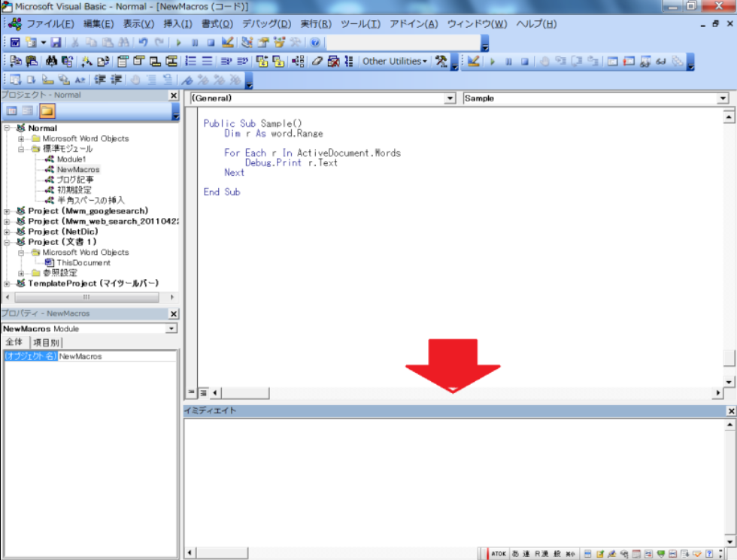Click the Run Sub (play) icon in standard toolbar

179,43
